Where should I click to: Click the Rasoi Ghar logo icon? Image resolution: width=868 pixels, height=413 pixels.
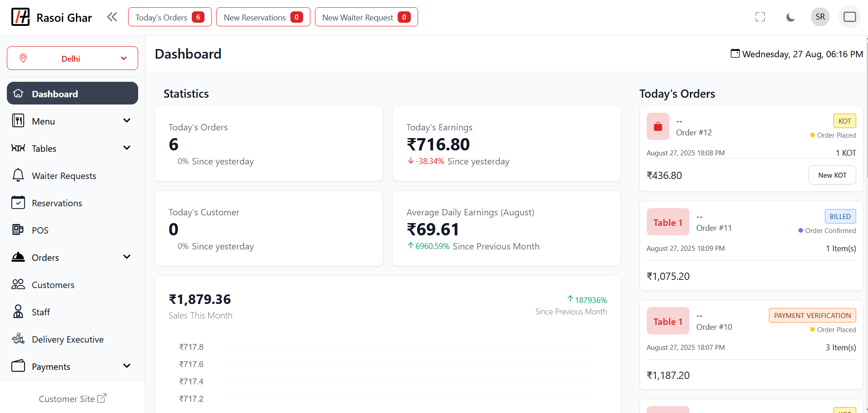pyautogui.click(x=20, y=17)
